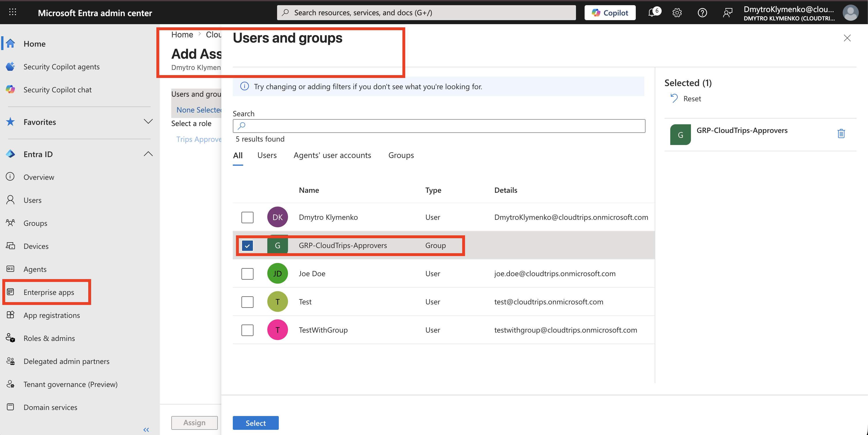Click the Details column header
The width and height of the screenshot is (868, 435).
click(x=506, y=190)
